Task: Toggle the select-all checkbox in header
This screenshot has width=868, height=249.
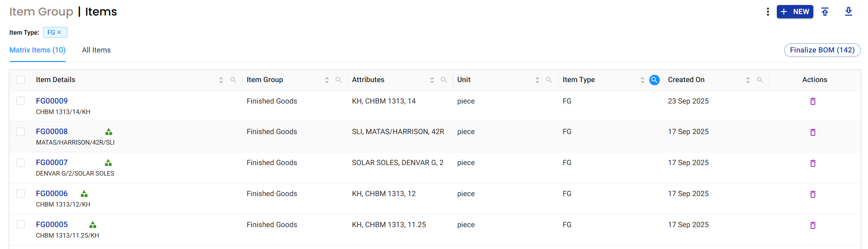Action: coord(21,80)
